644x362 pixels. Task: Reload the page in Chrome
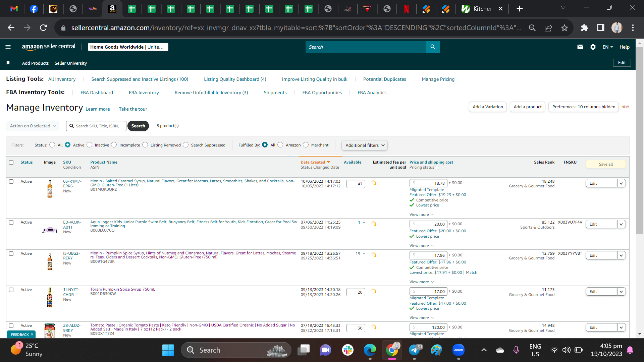[43, 28]
